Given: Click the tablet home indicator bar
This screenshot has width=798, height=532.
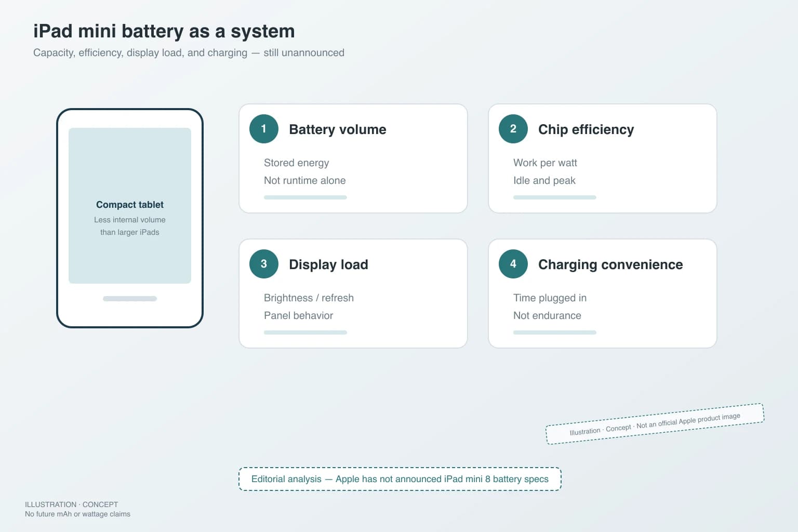Looking at the screenshot, I should pyautogui.click(x=130, y=299).
